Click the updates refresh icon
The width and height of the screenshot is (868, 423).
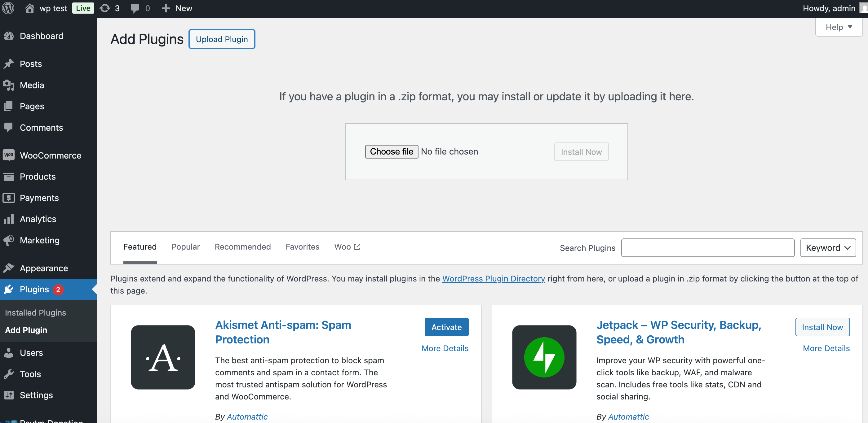pyautogui.click(x=105, y=8)
